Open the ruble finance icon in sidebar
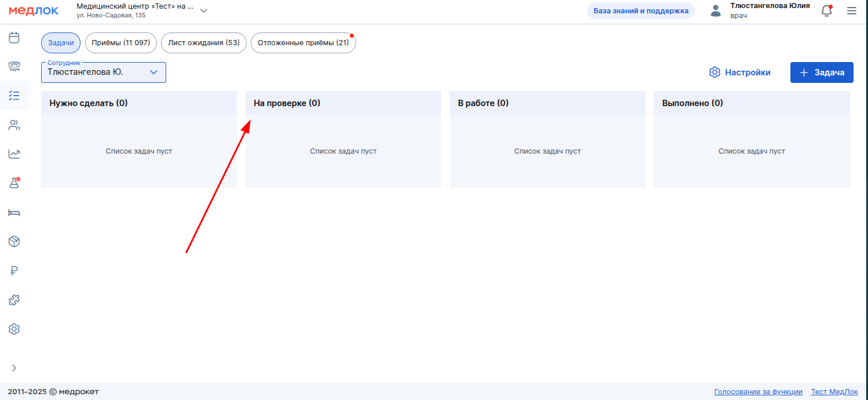Image resolution: width=868 pixels, height=400 pixels. (x=14, y=271)
